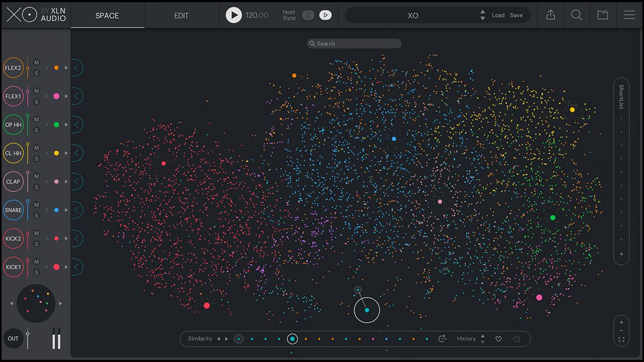This screenshot has width=644, height=362.
Task: Open the XO preset selector stepper arrows
Action: click(x=482, y=14)
